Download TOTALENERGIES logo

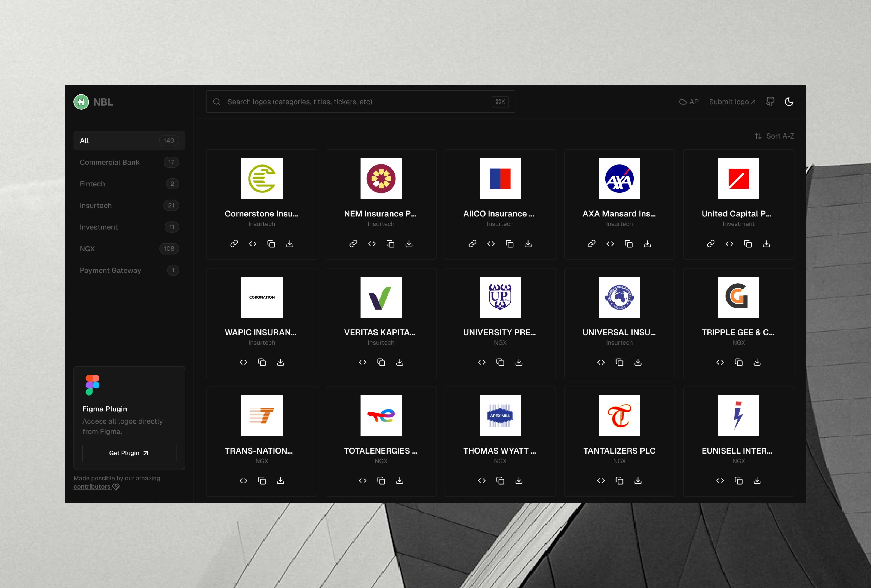400,481
